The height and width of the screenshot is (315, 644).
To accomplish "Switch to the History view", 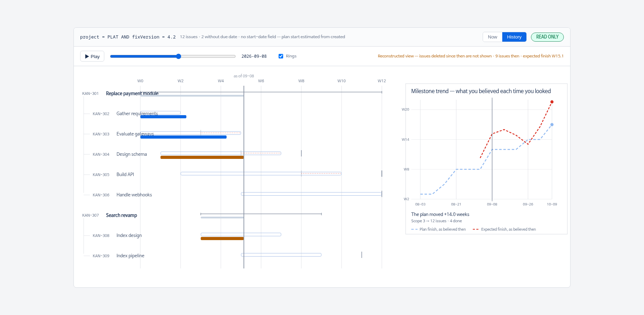I will [514, 37].
